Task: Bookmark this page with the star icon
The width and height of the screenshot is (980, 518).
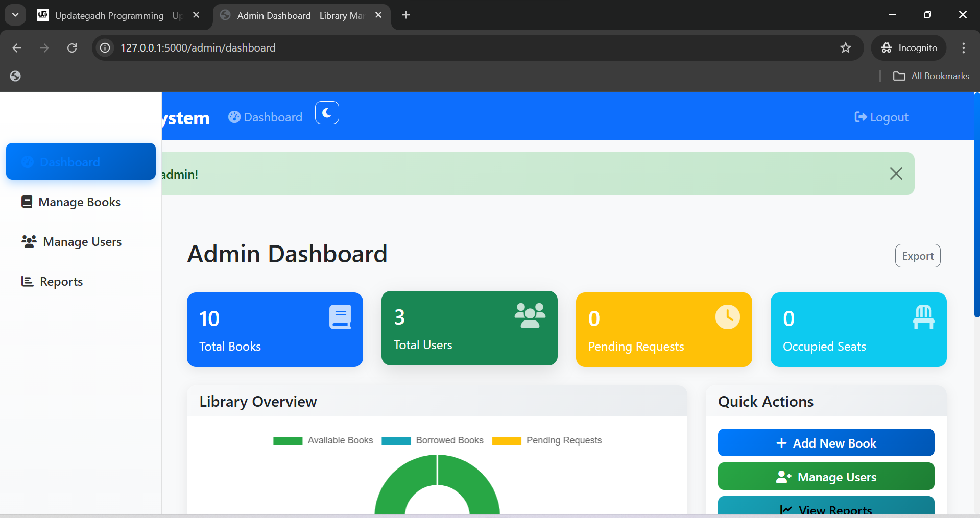Action: (846, 48)
